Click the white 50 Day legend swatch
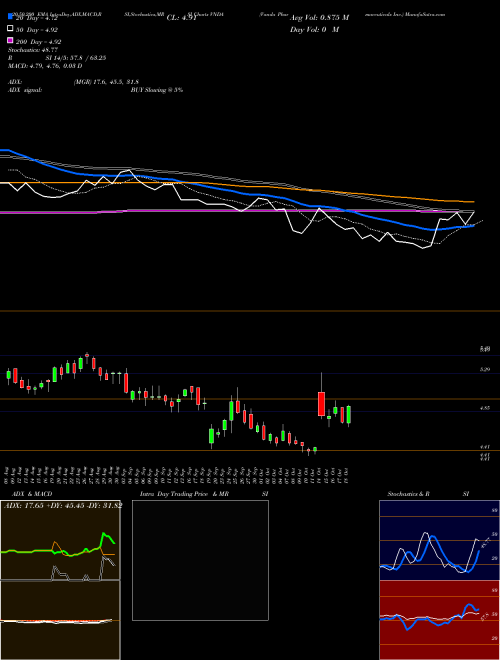Viewport: 500px width, 660px height. (10, 29)
